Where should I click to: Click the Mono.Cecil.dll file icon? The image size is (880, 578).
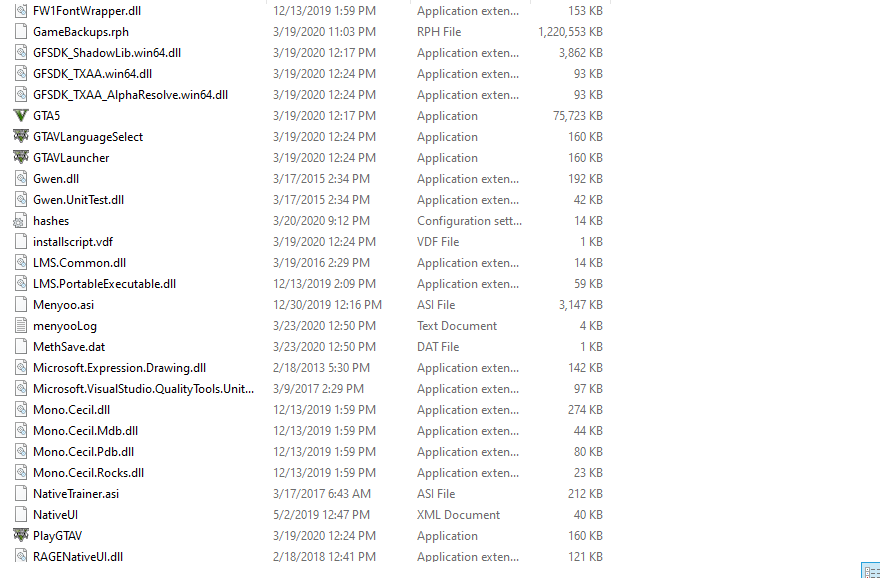coord(21,410)
